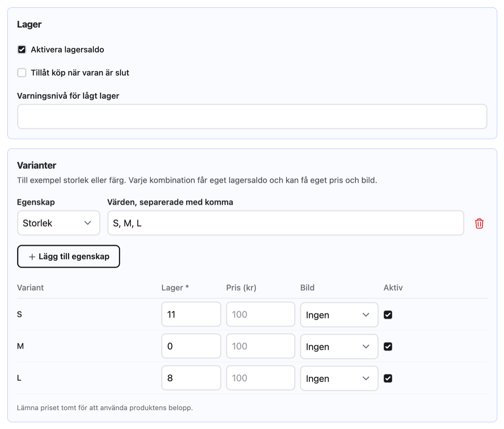This screenshot has height=429, width=504.
Task: Click the Varningsnivå för lågt lager label
Action: [68, 96]
